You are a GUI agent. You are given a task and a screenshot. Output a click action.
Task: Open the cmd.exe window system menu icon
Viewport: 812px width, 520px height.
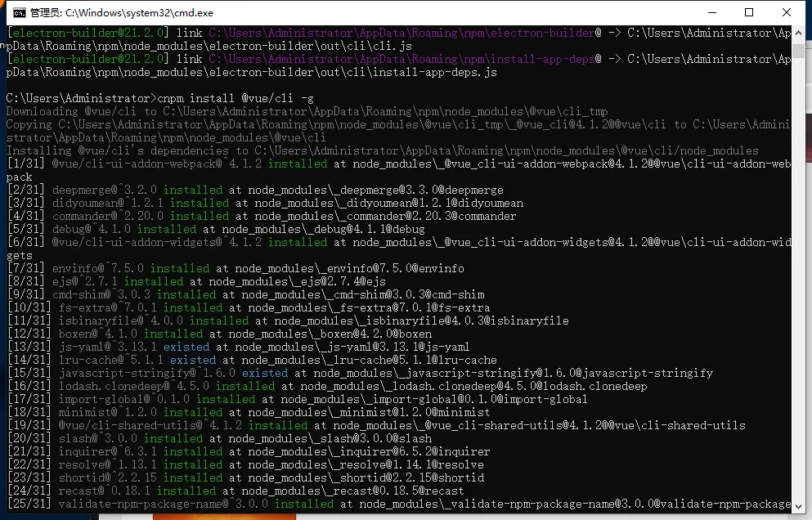[19, 13]
